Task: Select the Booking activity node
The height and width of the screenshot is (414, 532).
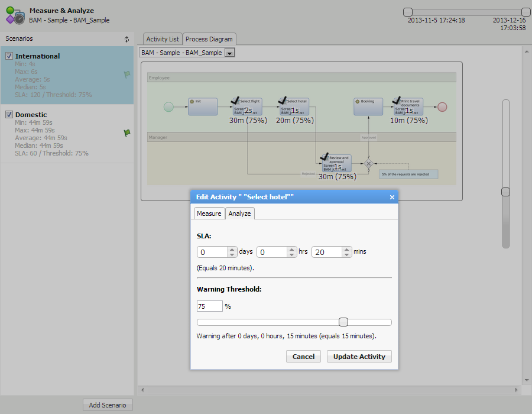Action: (368, 106)
